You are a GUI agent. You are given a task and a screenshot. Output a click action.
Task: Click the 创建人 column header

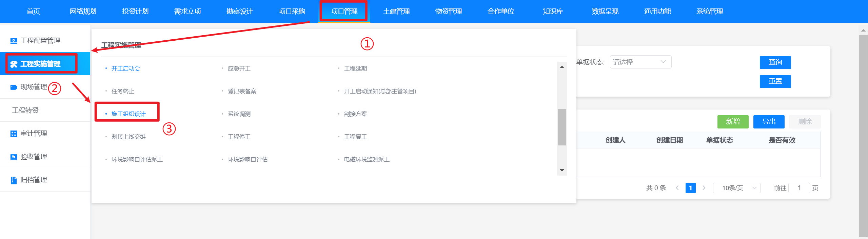[615, 140]
